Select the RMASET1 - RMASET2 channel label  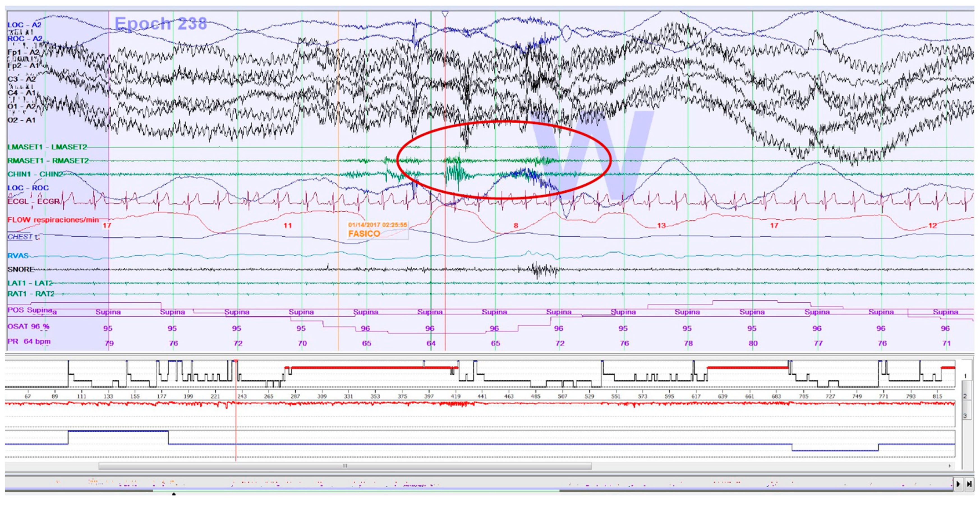pyautogui.click(x=48, y=161)
